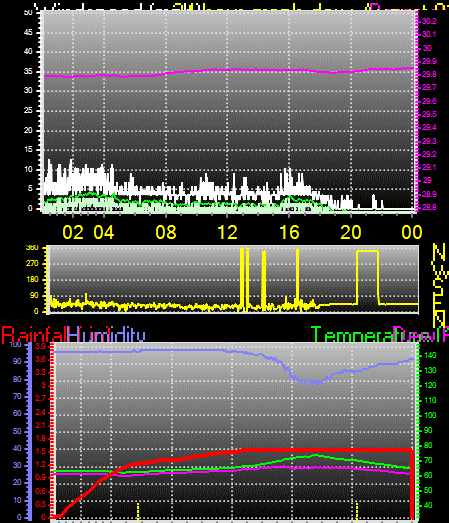The height and width of the screenshot is (523, 449).
Task: Click the 00 midnight label on time axis
Action: click(x=412, y=232)
